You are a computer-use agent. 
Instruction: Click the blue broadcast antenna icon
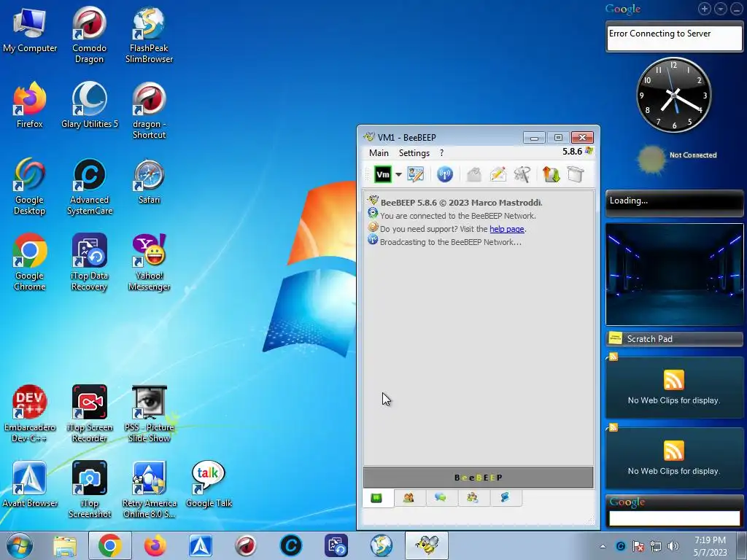(444, 174)
